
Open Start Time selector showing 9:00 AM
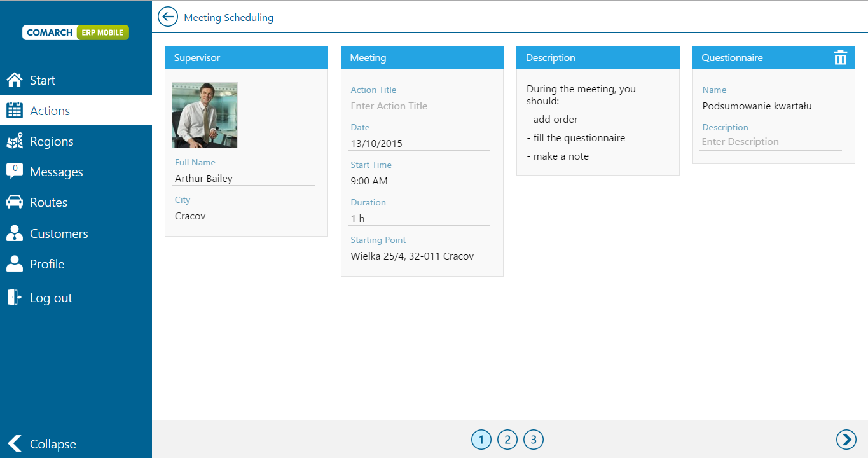point(420,181)
